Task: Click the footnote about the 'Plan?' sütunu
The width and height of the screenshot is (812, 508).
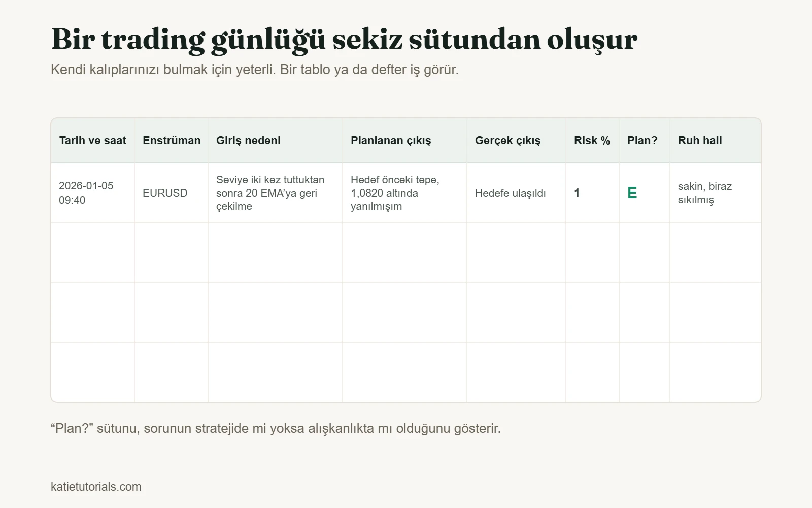Action: pos(276,429)
